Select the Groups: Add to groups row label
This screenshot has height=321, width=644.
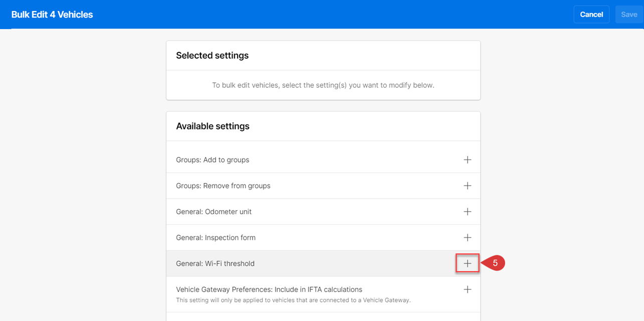tap(212, 159)
